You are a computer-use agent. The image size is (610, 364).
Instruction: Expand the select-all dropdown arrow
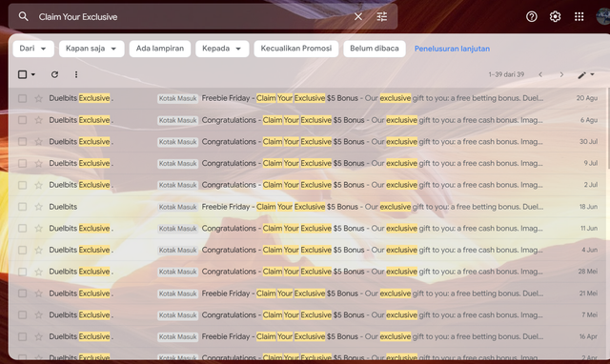click(x=33, y=74)
